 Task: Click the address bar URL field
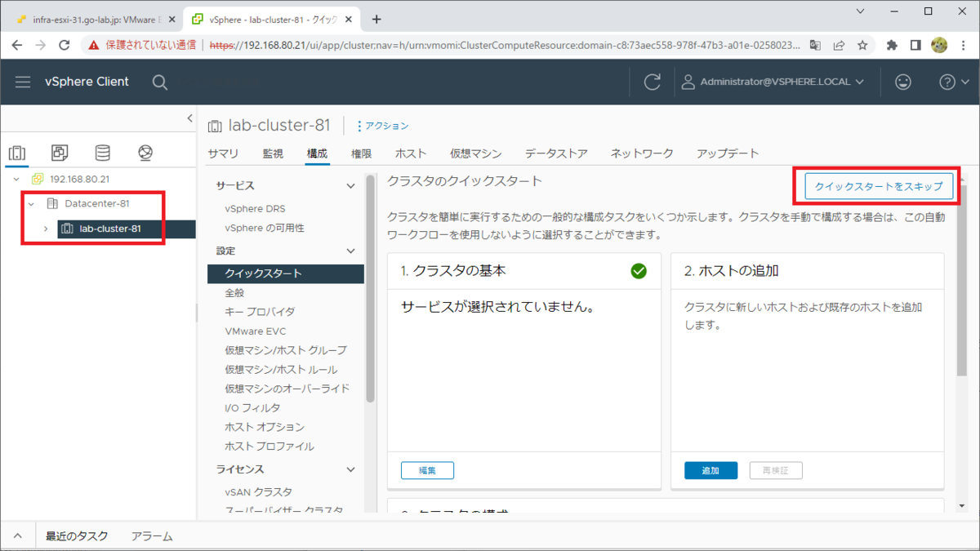(x=506, y=46)
